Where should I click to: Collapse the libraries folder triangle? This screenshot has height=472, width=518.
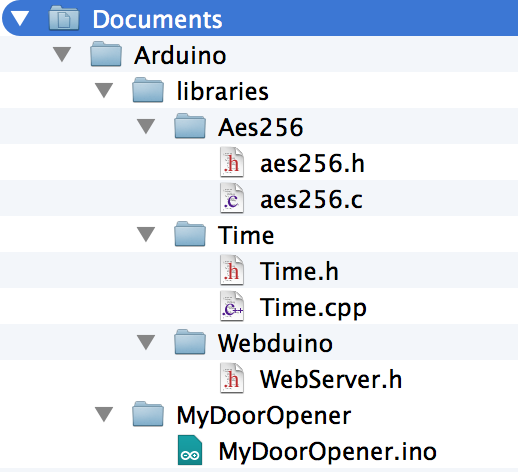(104, 90)
